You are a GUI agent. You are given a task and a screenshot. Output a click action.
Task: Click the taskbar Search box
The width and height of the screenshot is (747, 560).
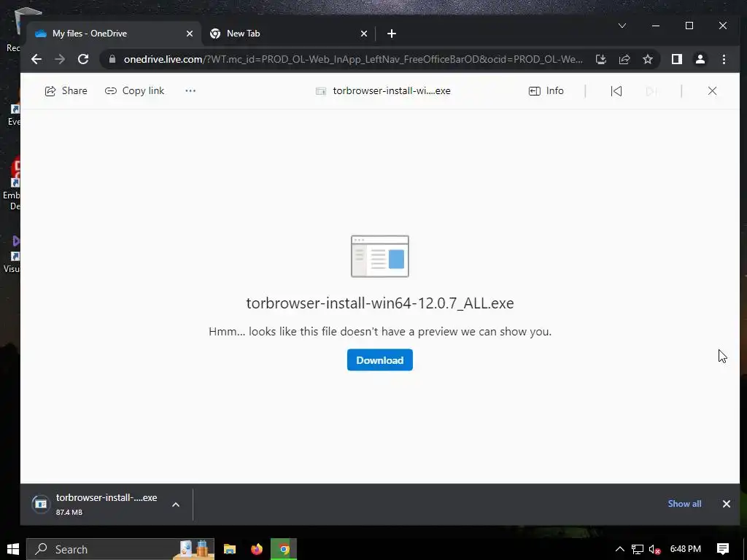click(120, 550)
